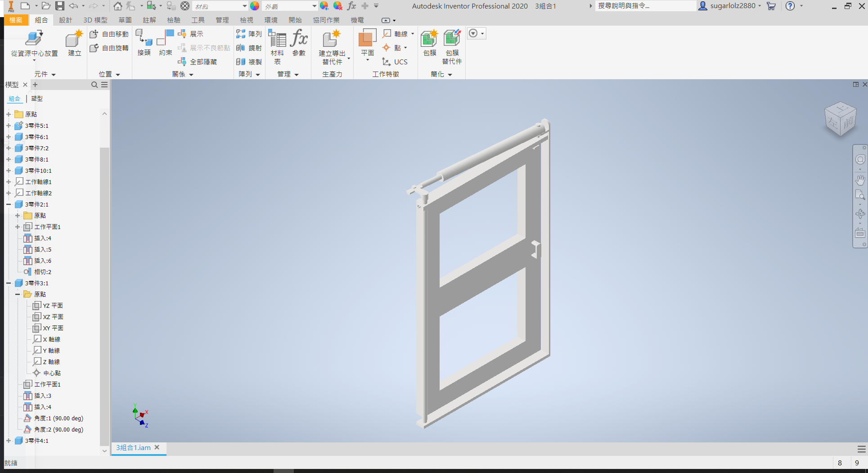Viewport: 868px width, 473px height.
Task: Open the 檢視 ribbon tab
Action: point(247,20)
